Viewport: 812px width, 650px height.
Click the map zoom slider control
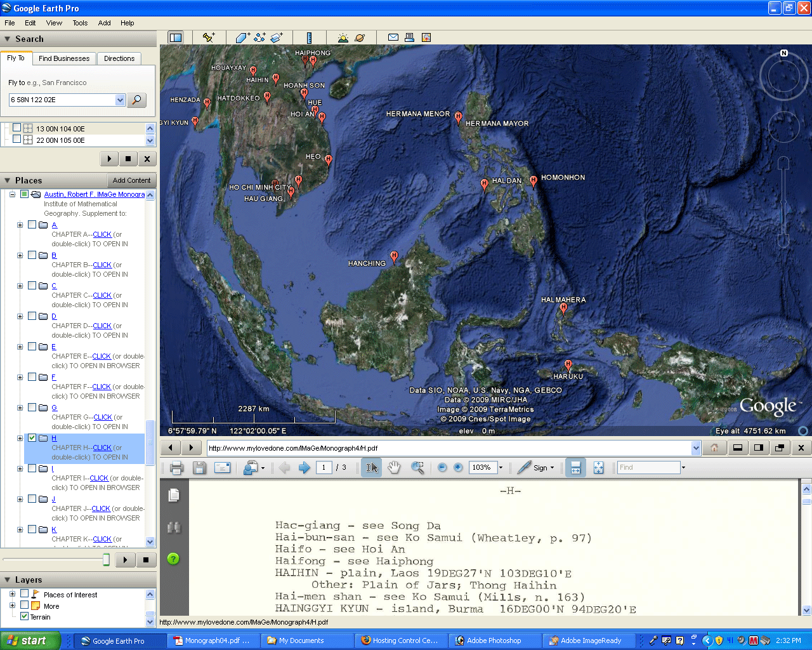783,202
